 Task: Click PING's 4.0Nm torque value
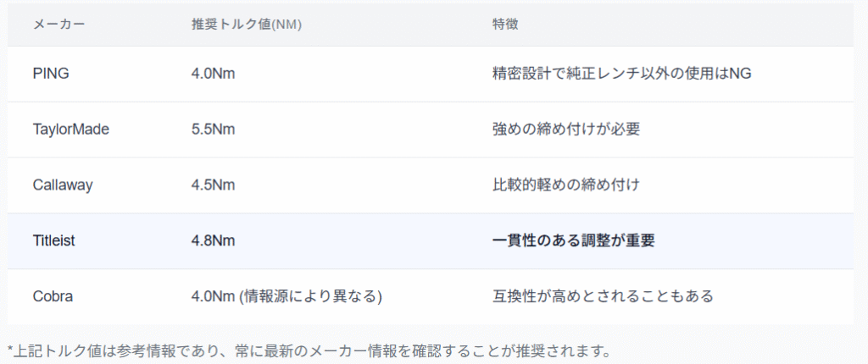pyautogui.click(x=214, y=74)
